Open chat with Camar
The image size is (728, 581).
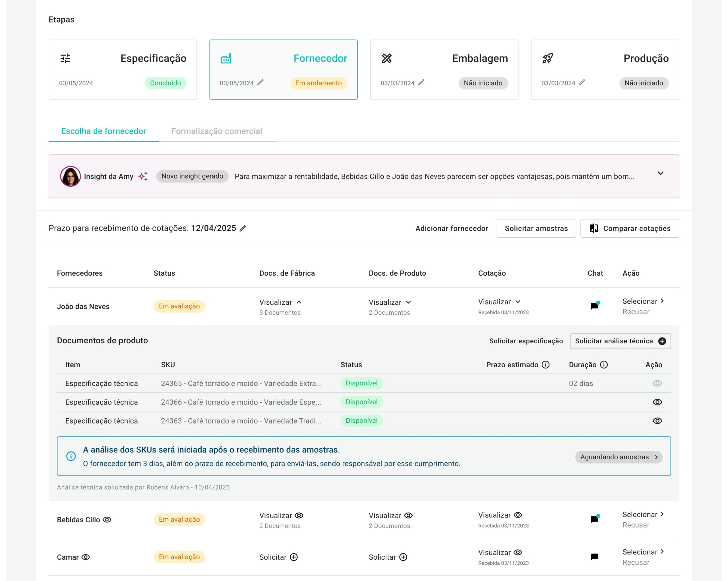595,557
